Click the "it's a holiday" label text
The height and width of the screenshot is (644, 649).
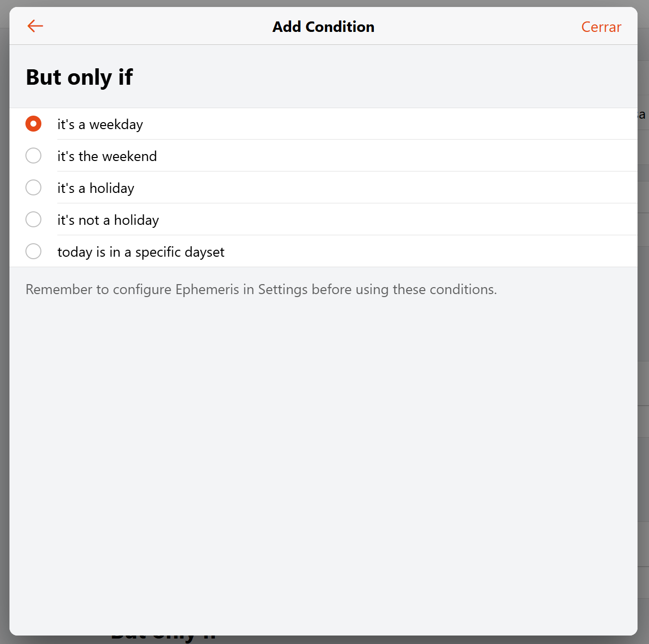pos(96,188)
